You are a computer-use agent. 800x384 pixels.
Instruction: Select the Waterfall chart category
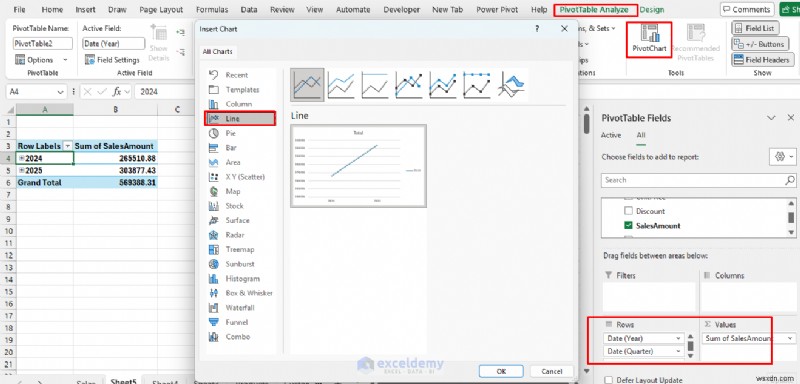(240, 308)
